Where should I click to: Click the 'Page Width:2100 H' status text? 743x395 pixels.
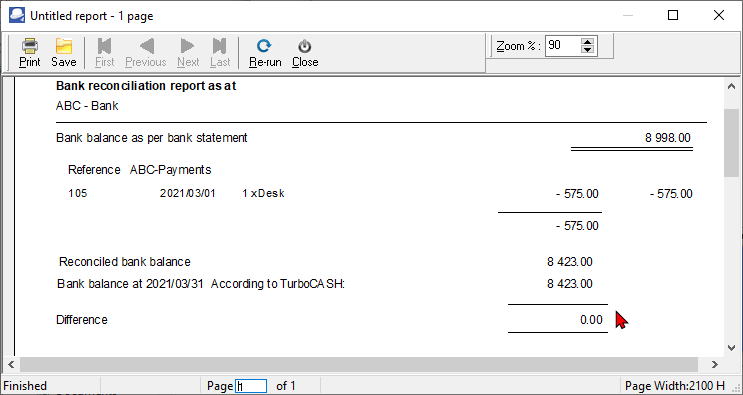[x=675, y=386]
